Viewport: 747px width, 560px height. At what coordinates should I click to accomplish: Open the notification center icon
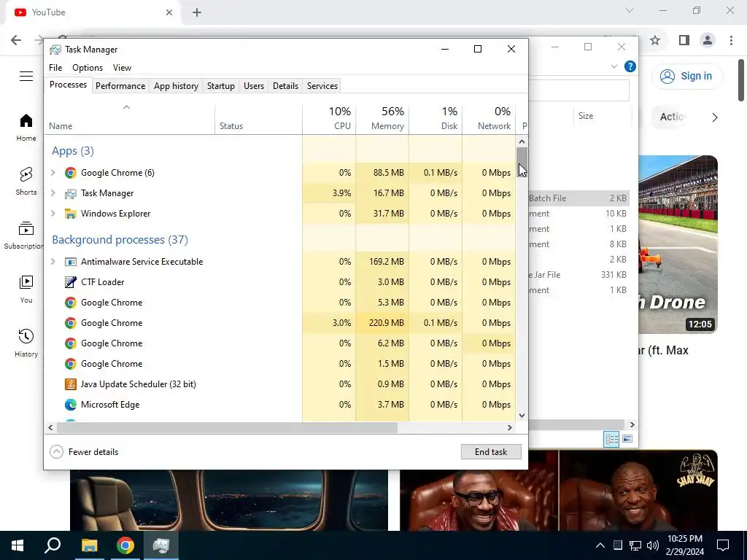point(723,545)
